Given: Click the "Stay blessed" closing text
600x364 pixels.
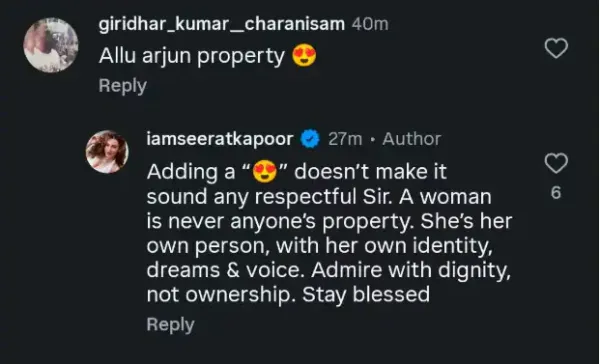Looking at the screenshot, I should pos(366,295).
